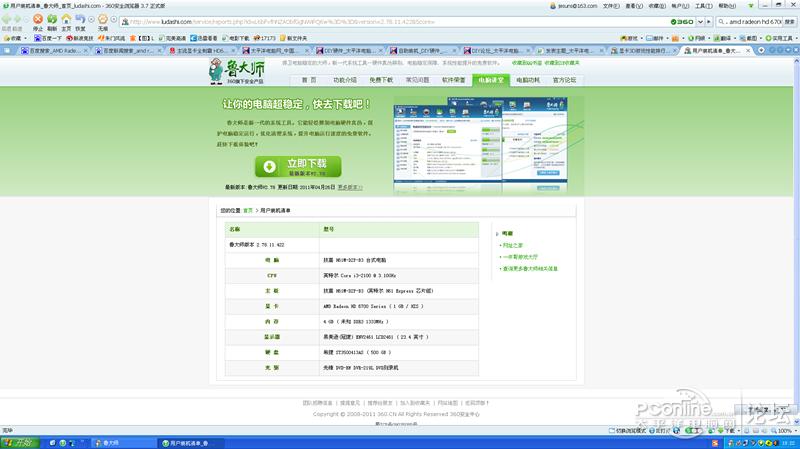800x449 pixels.
Task: Click the 用户装机清单 taskbar browser item
Action: pyautogui.click(x=190, y=443)
